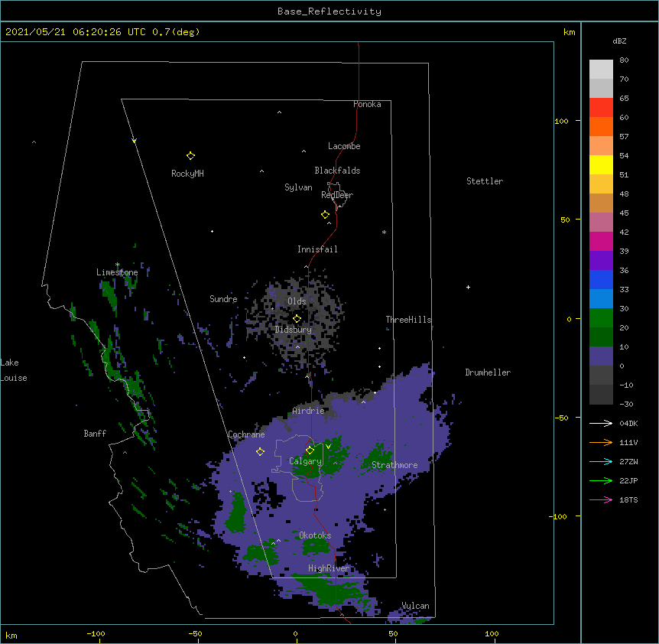Click the magenta 18TS arrow legend icon
The image size is (659, 644).
(x=601, y=499)
